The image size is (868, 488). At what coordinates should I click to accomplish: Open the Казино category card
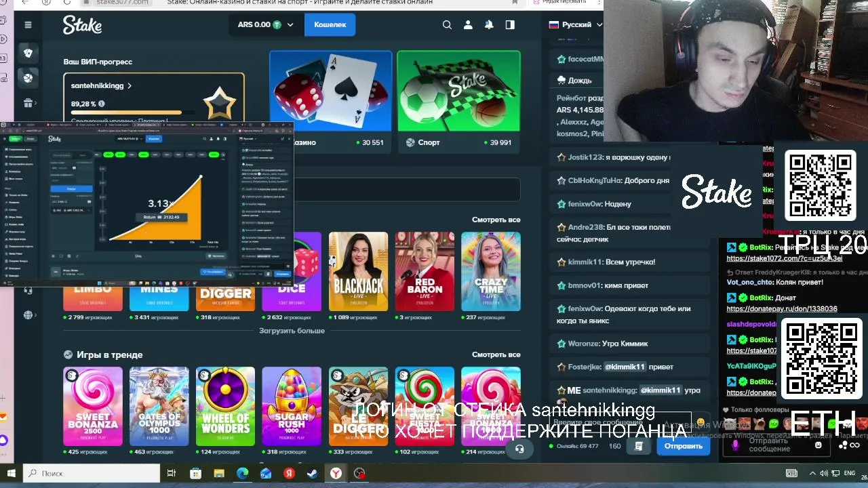(x=330, y=100)
